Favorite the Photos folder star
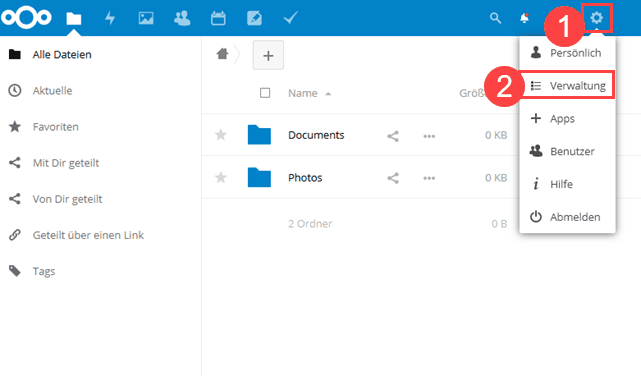Viewport: 641px width, 376px height. click(221, 177)
